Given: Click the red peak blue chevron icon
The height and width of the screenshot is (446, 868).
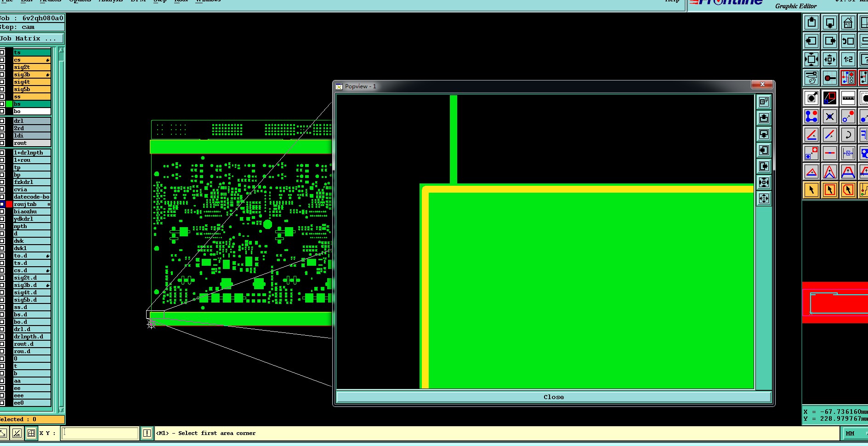Looking at the screenshot, I should click(x=830, y=172).
